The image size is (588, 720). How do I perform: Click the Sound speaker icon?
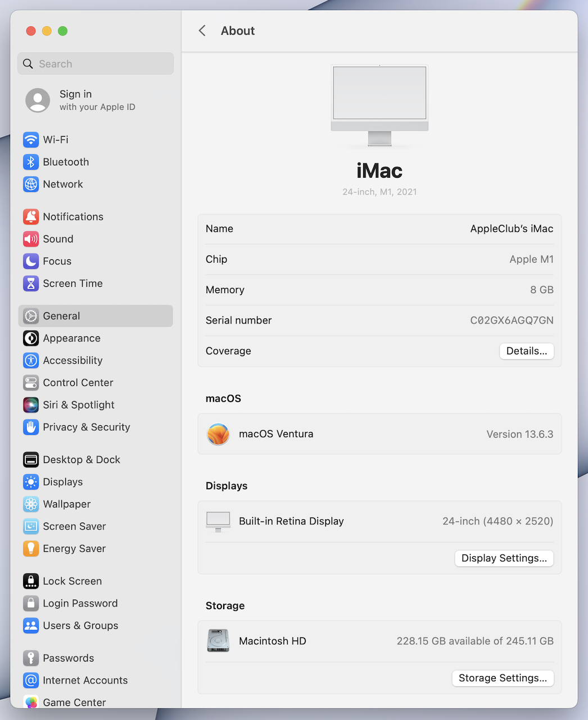[x=31, y=239]
